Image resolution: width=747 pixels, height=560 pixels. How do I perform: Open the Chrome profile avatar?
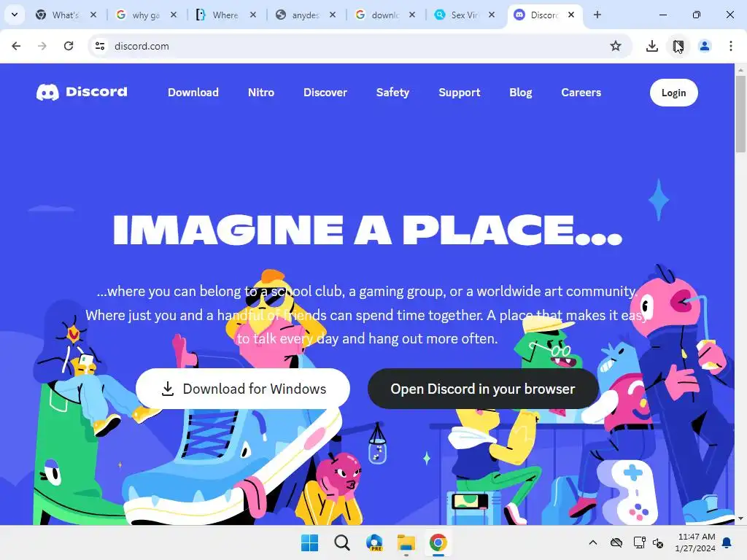click(704, 46)
